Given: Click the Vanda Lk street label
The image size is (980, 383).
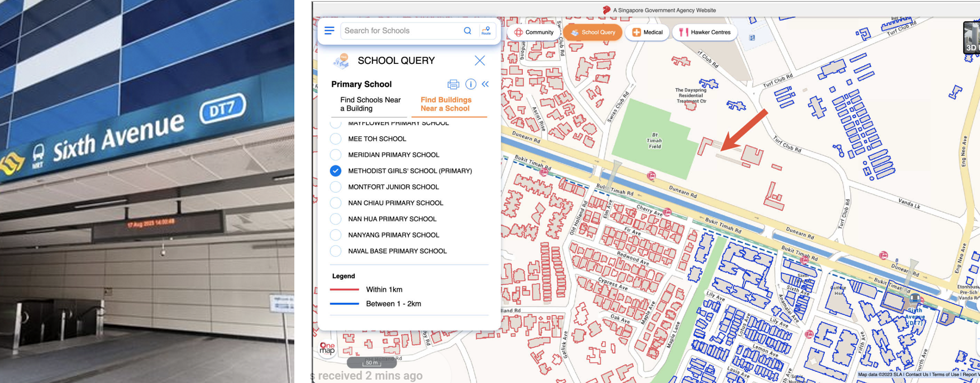Looking at the screenshot, I should click(909, 203).
